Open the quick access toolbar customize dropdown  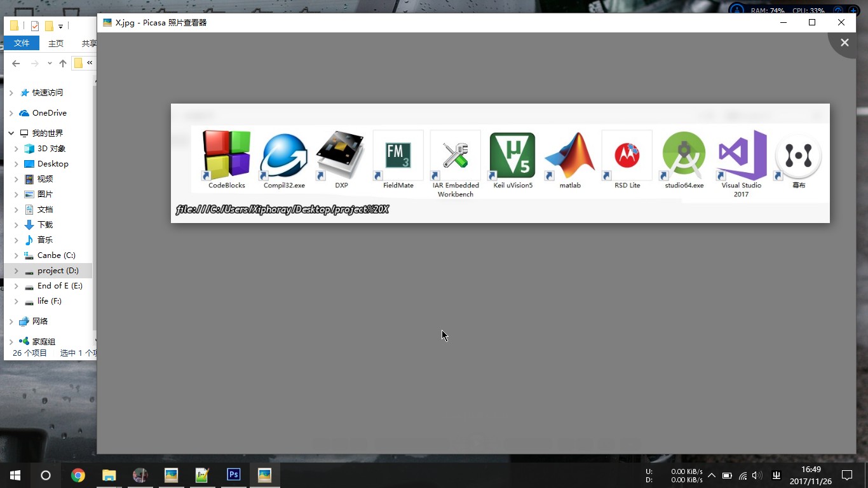[60, 26]
